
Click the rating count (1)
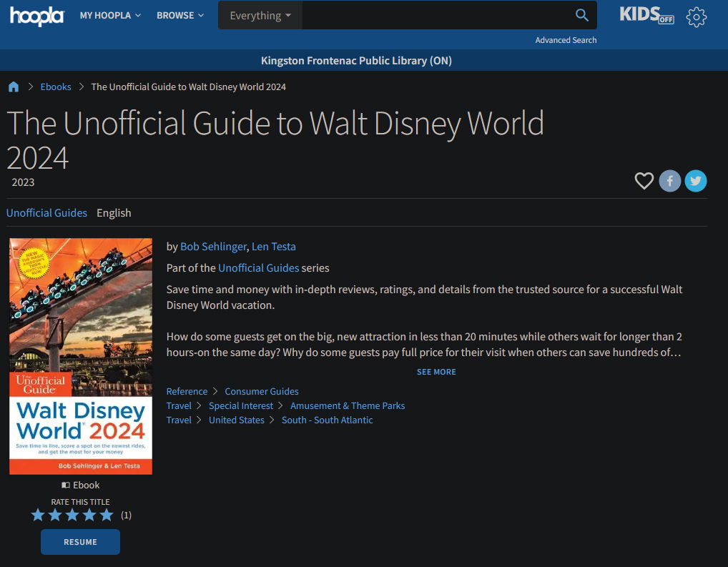point(127,515)
